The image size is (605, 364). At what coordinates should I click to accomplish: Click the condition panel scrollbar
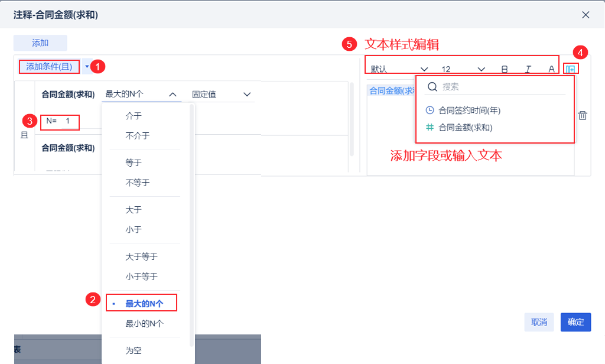[x=352, y=119]
